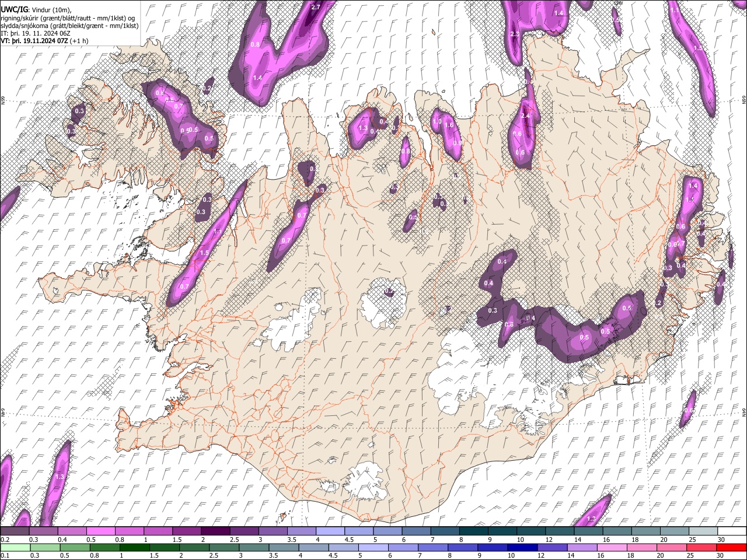
Task: Select the 'rigning/skúrir' legend description line
Action: point(68,18)
